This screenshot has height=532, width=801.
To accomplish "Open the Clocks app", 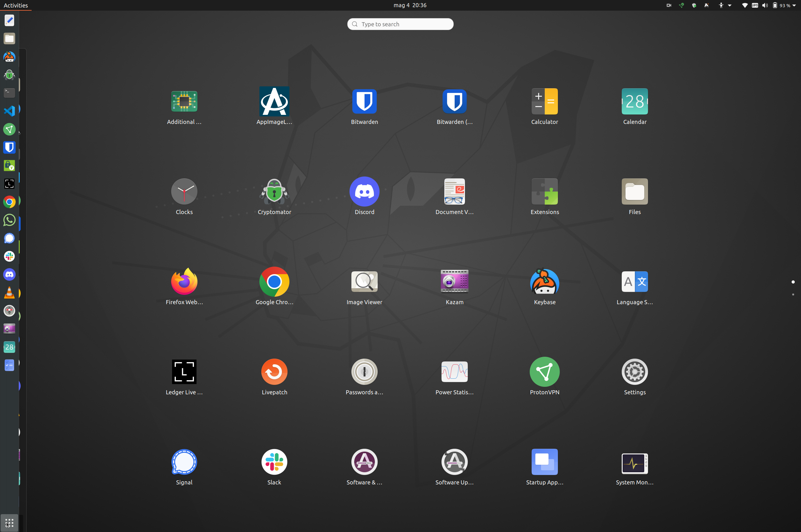I will pos(184,192).
